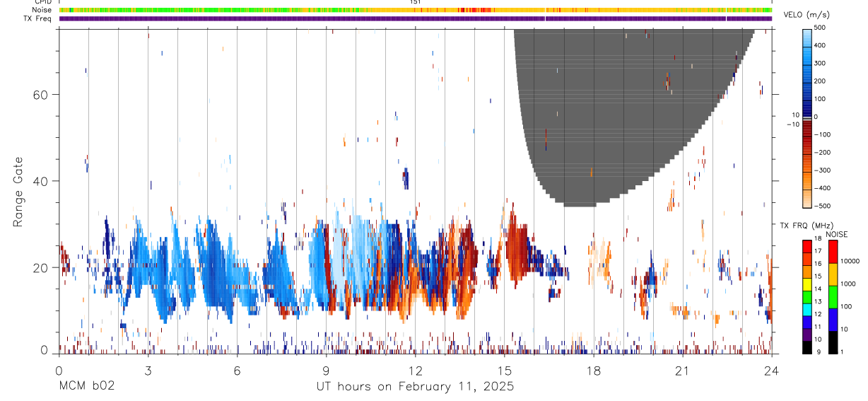Click the 1000 noise scale label
Viewport: 868px width, 401px height.
[x=848, y=284]
